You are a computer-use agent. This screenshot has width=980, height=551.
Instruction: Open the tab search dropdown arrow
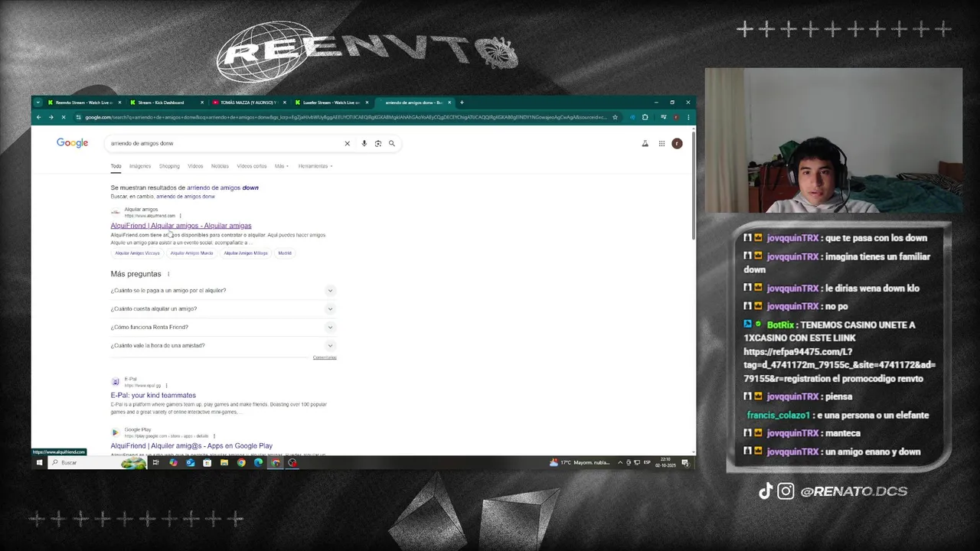click(38, 103)
